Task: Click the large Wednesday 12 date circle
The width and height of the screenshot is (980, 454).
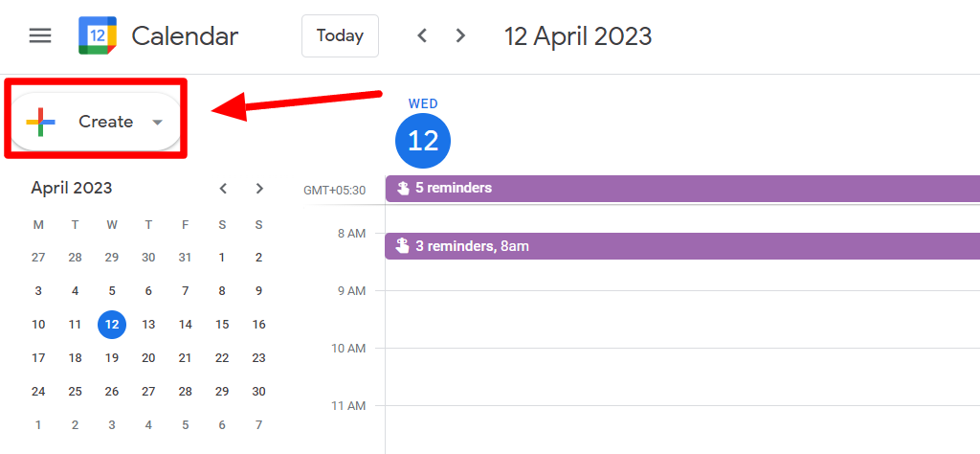Action: pyautogui.click(x=422, y=141)
